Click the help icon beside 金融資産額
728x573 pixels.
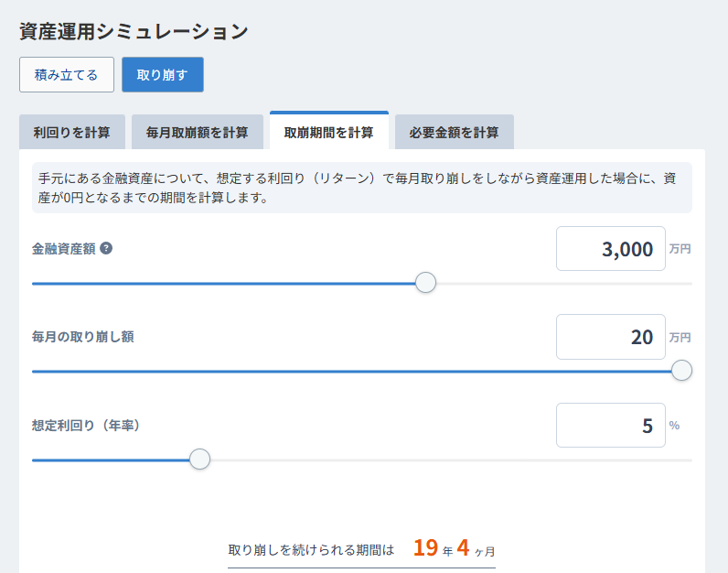106,248
